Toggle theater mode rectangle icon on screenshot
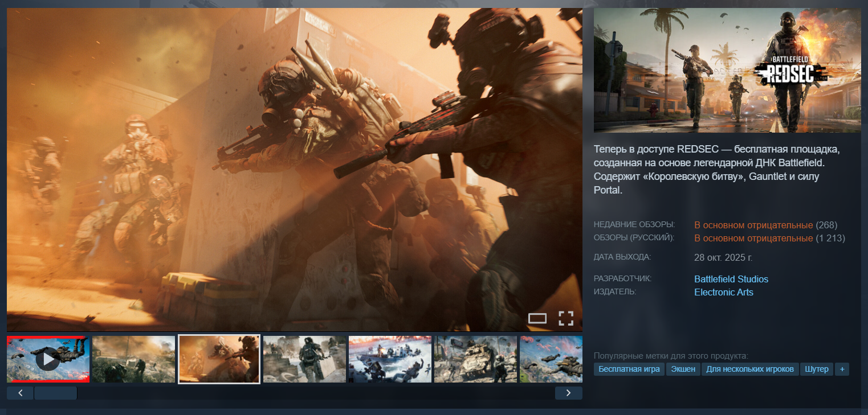This screenshot has height=415, width=868. pos(537,319)
